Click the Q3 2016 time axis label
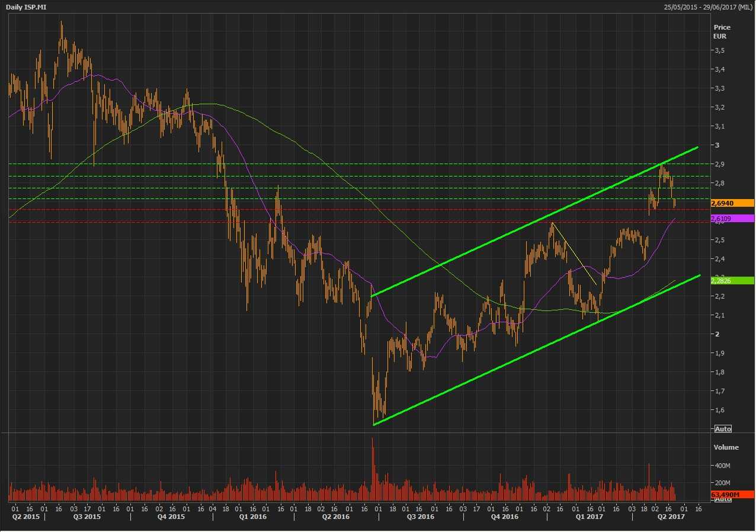 point(420,517)
